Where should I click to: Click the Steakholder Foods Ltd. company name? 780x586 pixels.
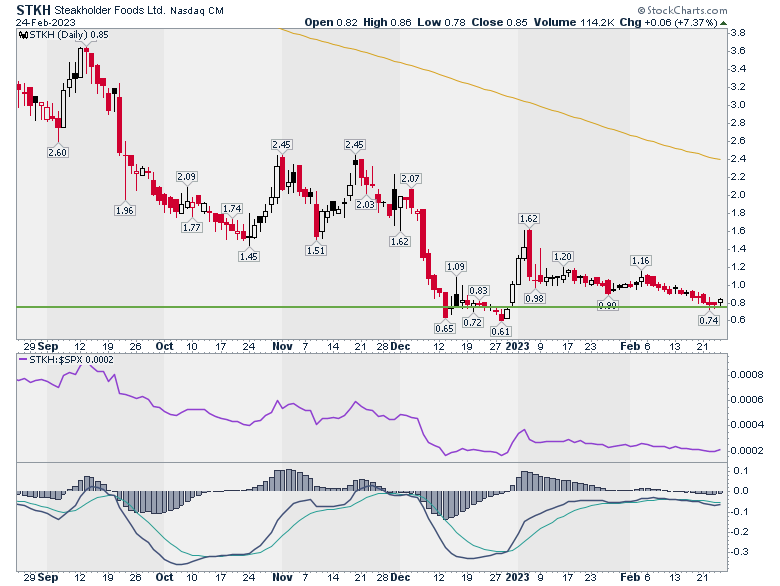[x=109, y=10]
